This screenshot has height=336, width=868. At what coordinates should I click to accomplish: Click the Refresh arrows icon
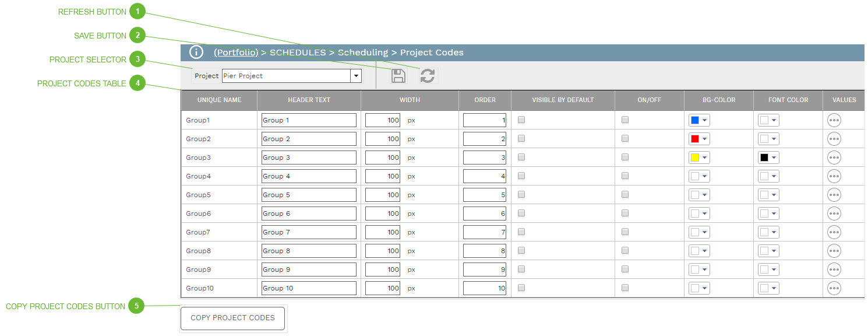tap(428, 76)
